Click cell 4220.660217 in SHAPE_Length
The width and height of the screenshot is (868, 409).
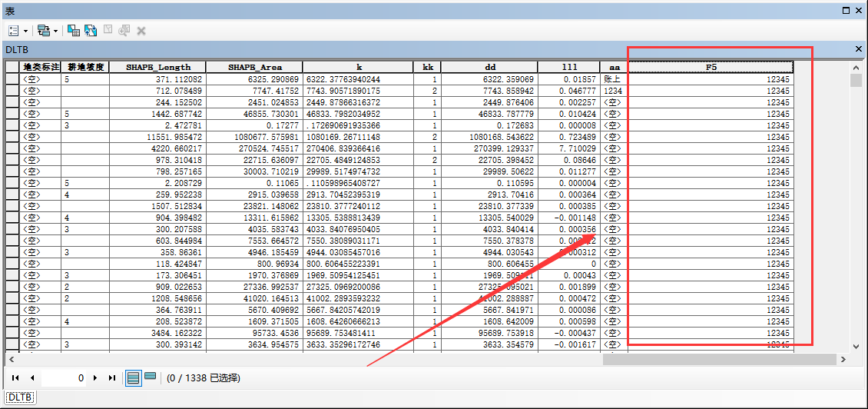157,148
